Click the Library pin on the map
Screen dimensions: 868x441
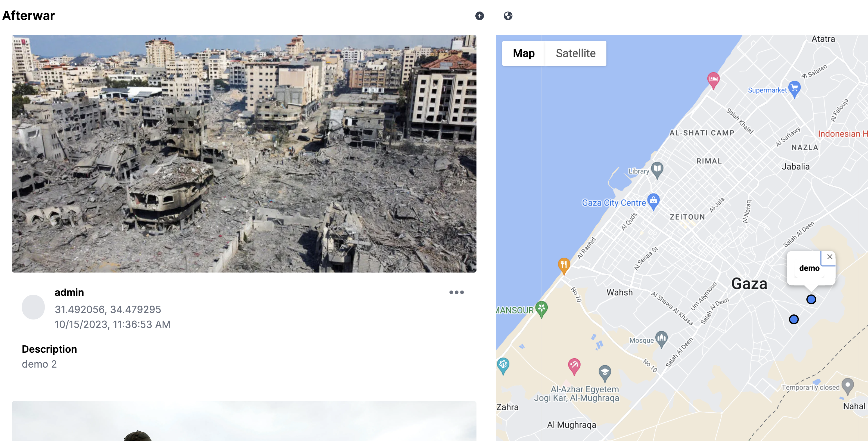(x=657, y=170)
